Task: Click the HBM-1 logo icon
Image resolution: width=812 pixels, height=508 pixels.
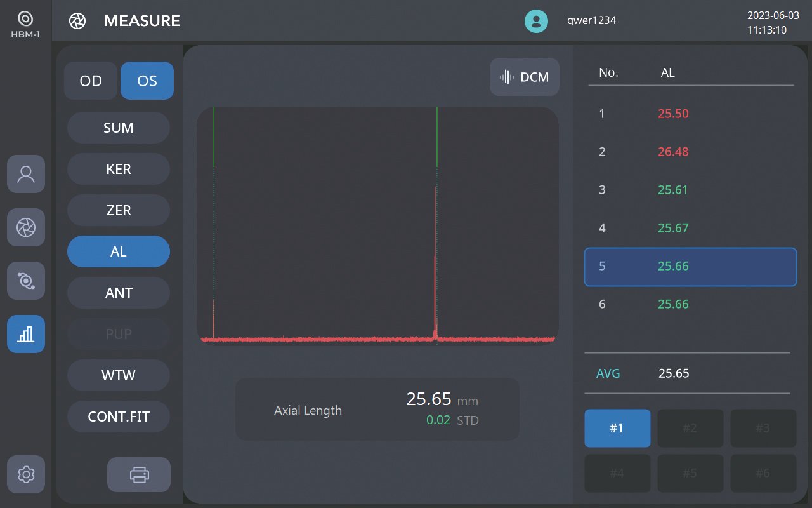Action: [25, 19]
